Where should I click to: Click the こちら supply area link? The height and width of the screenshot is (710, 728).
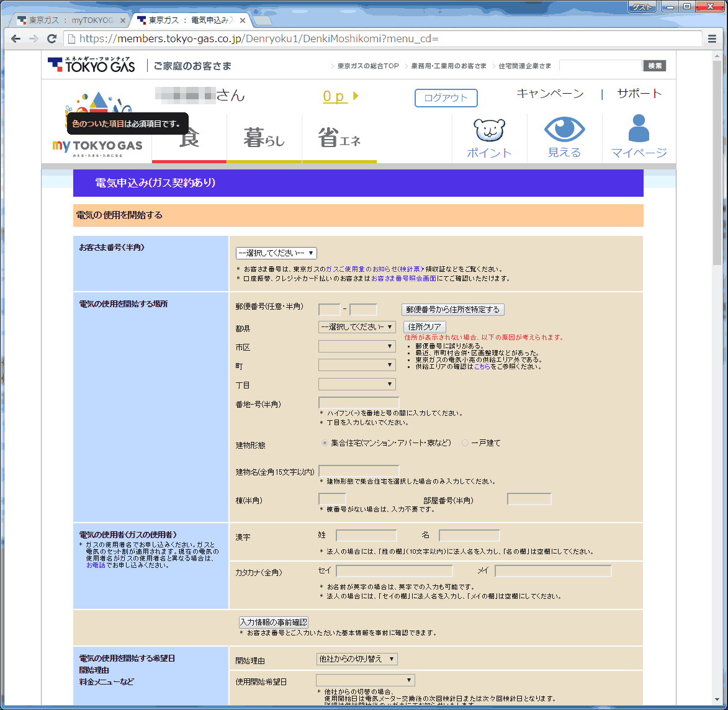482,367
